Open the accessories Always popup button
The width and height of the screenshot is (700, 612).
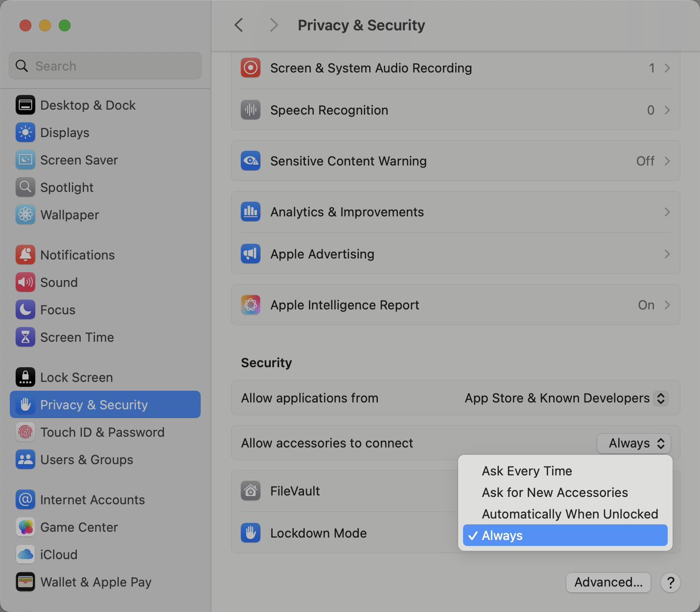(634, 444)
